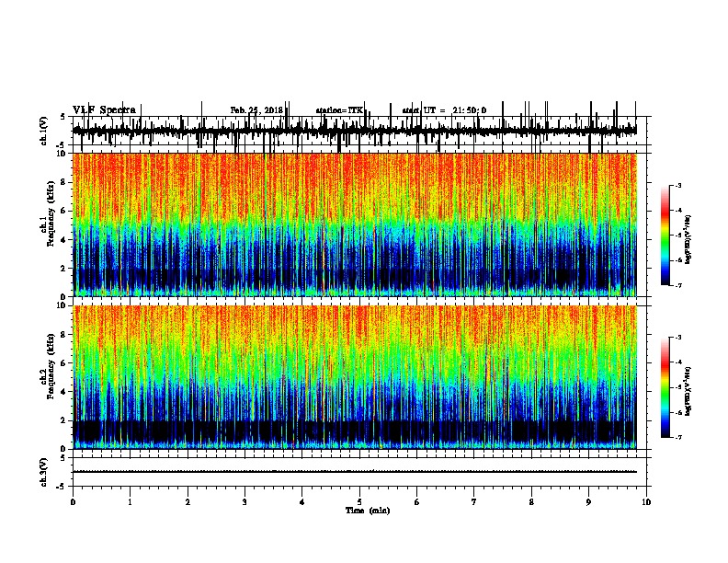Click tick label 9 on the time axis
The image size is (728, 563).
click(x=588, y=502)
